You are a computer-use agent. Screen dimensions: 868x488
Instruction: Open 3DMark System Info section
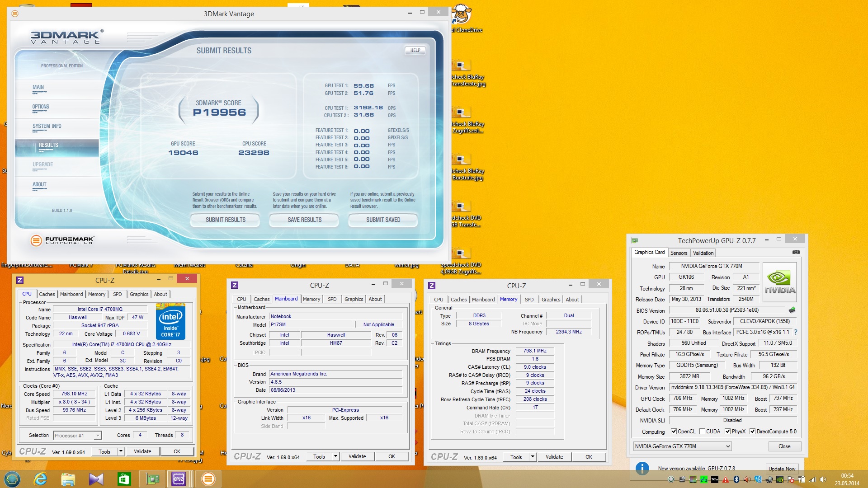pos(47,127)
